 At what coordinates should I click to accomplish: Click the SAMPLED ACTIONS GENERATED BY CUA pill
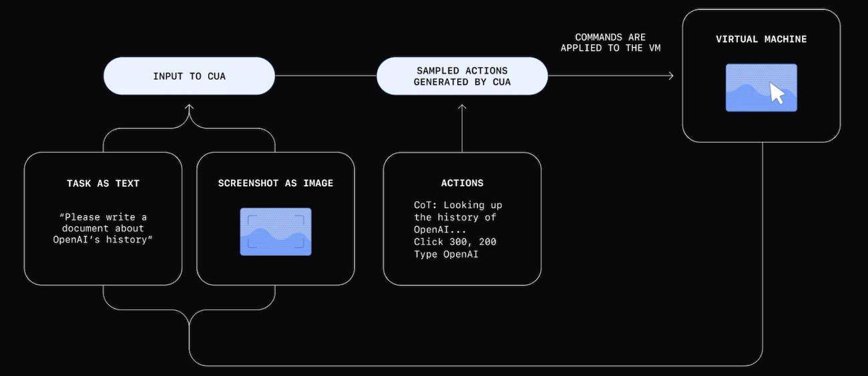[462, 76]
